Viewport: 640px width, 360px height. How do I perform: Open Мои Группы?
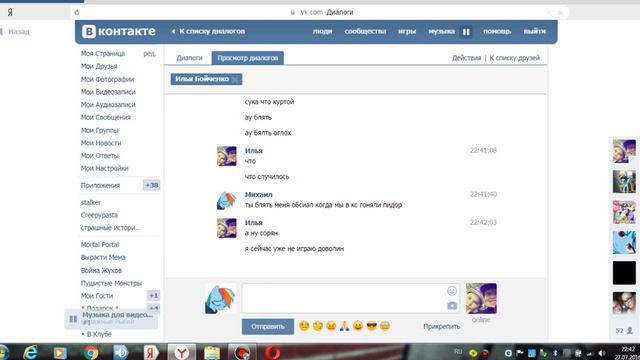[100, 130]
